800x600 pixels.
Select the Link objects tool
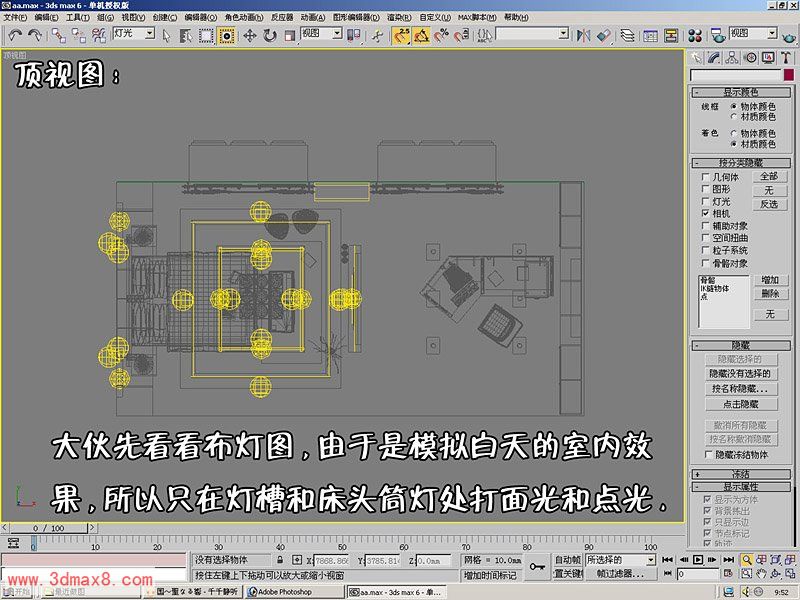click(59, 35)
